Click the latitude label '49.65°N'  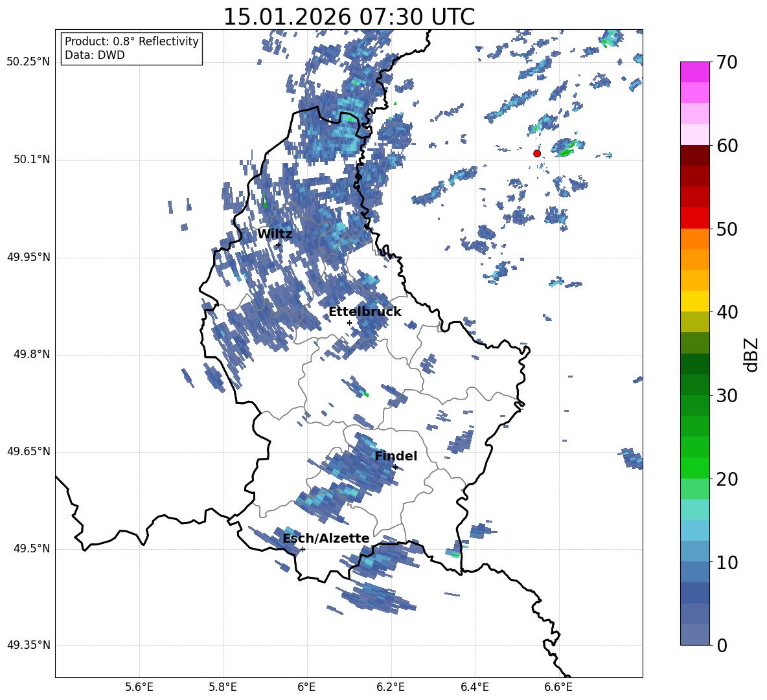[29, 452]
